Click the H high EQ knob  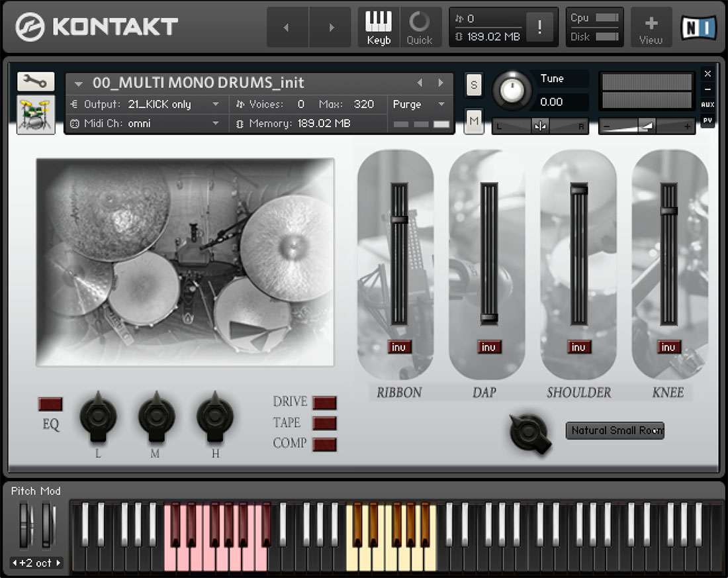(x=215, y=416)
